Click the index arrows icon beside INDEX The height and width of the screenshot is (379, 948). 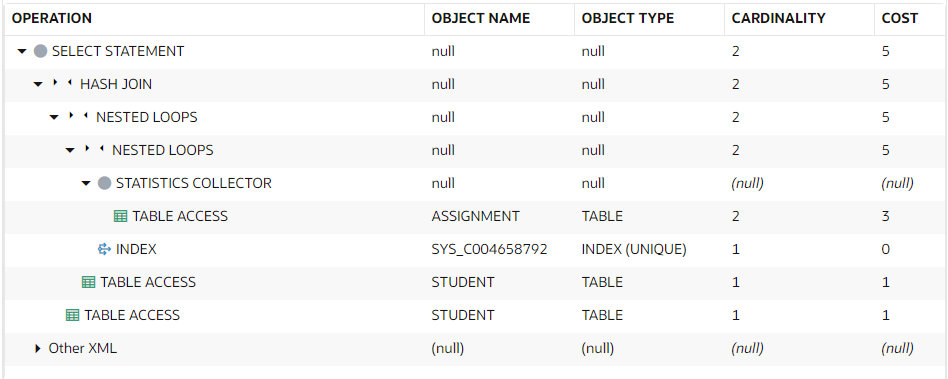(104, 249)
